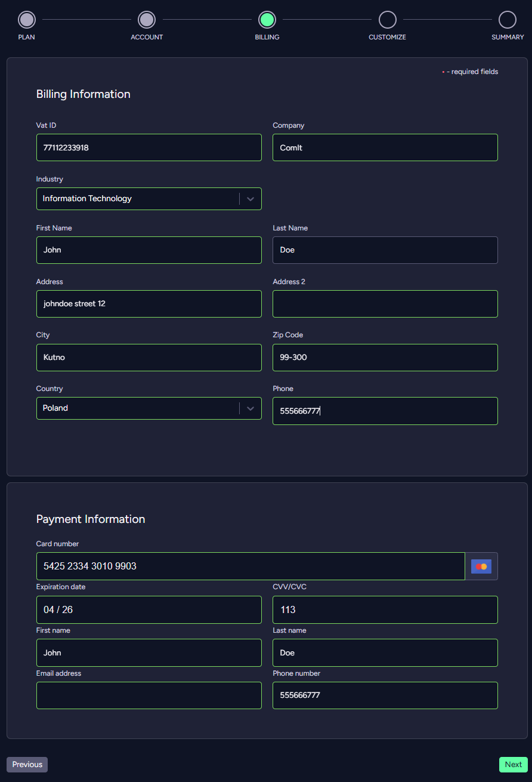Select the Vat ID input field
The width and height of the screenshot is (532, 782).
(x=149, y=147)
